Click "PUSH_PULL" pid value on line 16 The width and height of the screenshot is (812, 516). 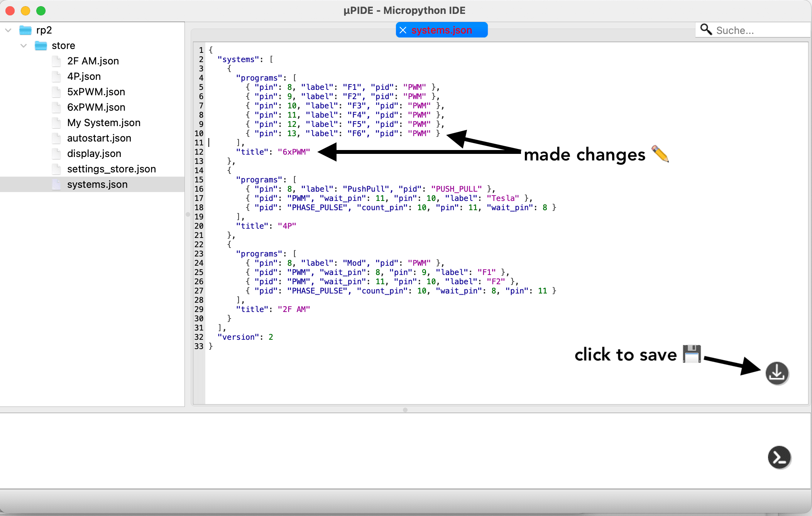click(x=457, y=189)
